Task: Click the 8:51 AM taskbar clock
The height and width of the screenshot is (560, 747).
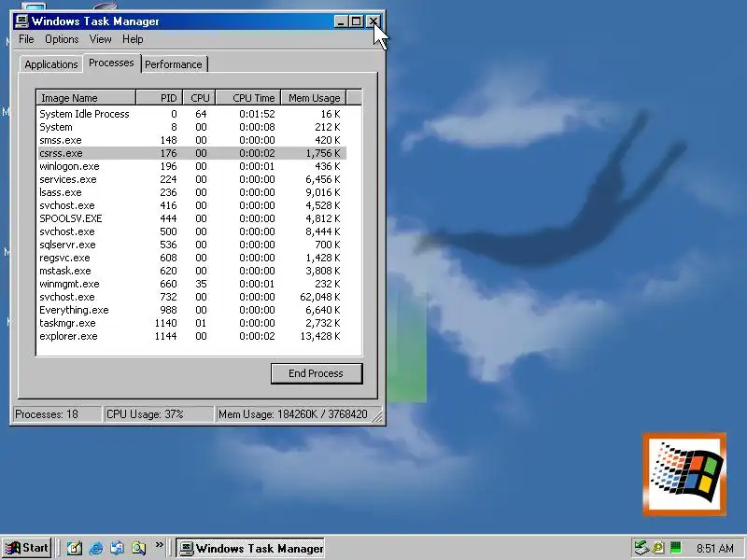Action: [714, 548]
